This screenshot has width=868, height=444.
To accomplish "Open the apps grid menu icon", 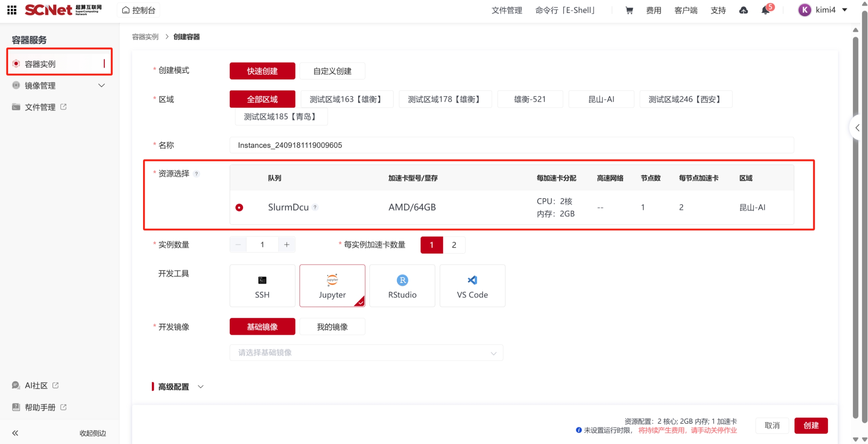I will point(12,10).
